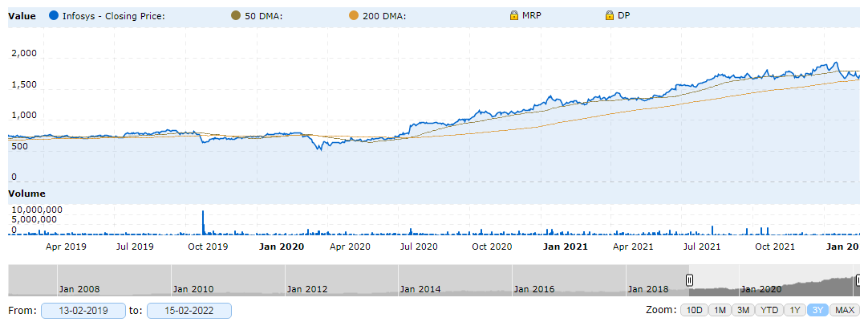Click the Jan 2016 area of the navigator
This screenshot has width=868, height=322.
pos(534,288)
